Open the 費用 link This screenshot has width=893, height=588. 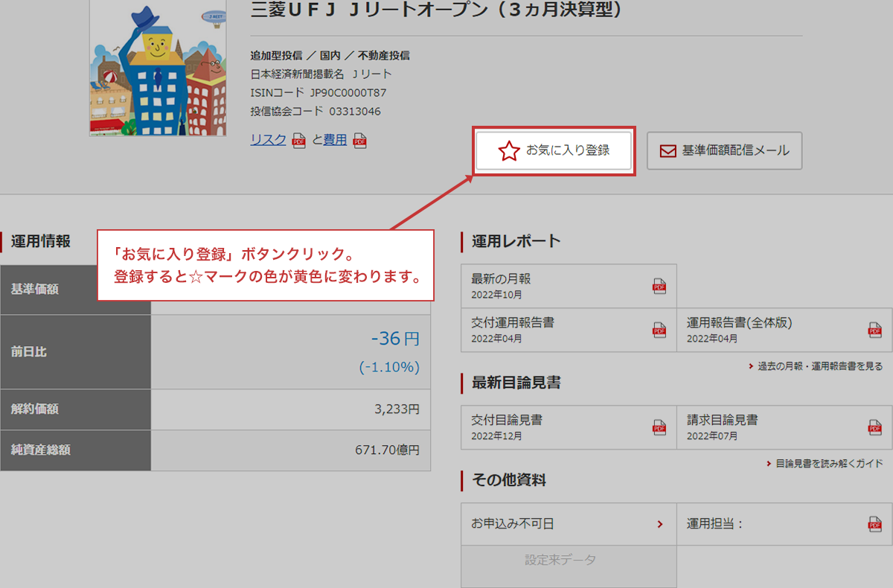point(335,139)
